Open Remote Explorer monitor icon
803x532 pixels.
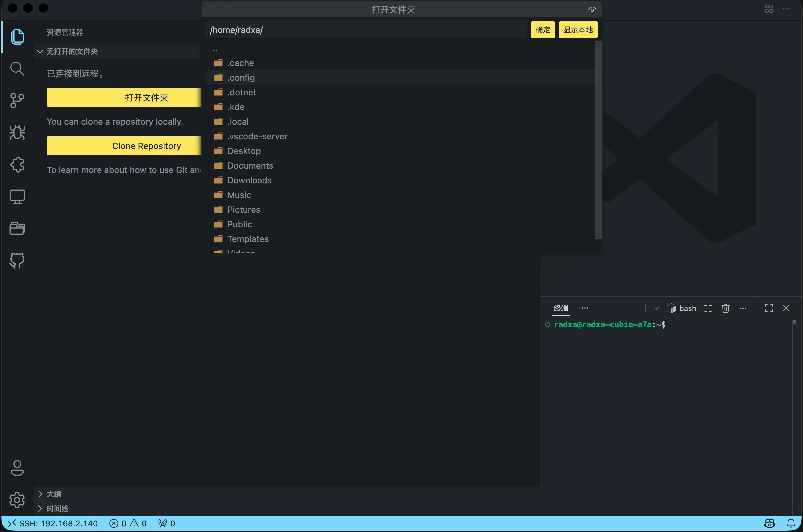coord(17,196)
